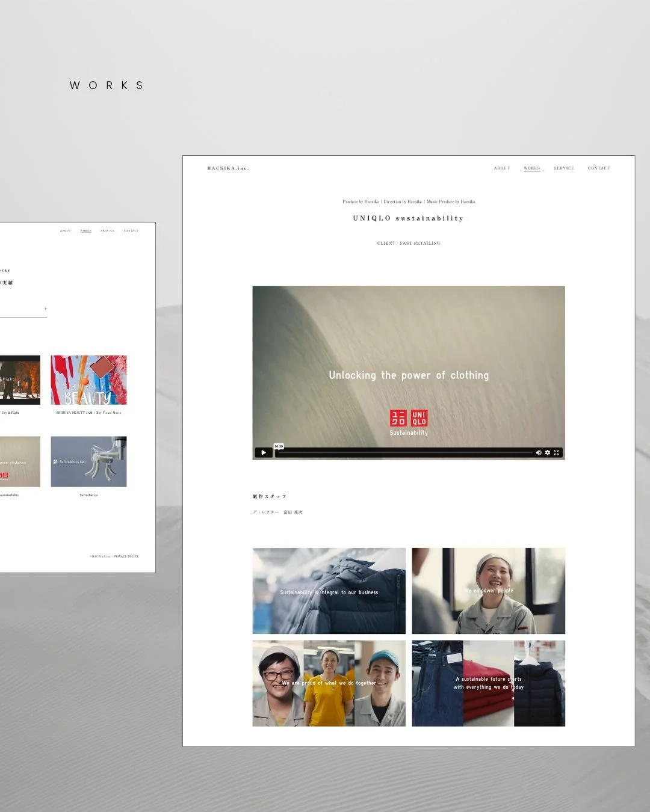The height and width of the screenshot is (812, 650).
Task: Click the Softrobotics caption text
Action: [x=88, y=495]
